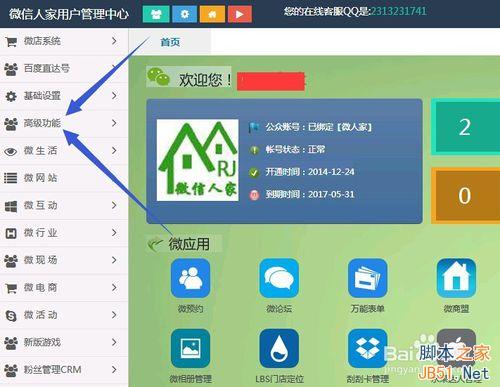Expand the 微活动 chevron
500x387 pixels.
tap(114, 315)
